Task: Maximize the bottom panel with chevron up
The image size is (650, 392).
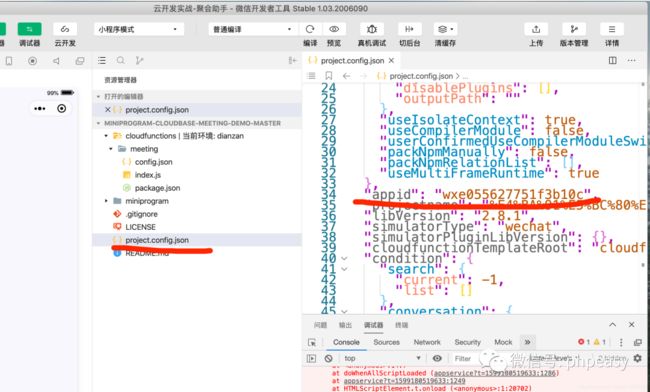Action: (612, 324)
